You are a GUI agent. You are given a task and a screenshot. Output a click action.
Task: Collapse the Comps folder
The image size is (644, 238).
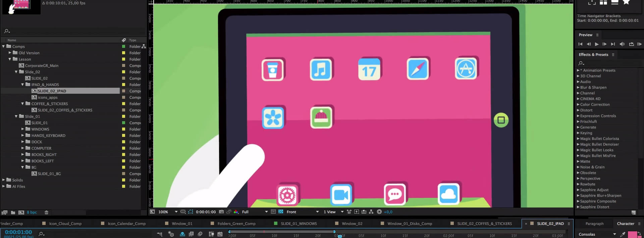coord(3,47)
